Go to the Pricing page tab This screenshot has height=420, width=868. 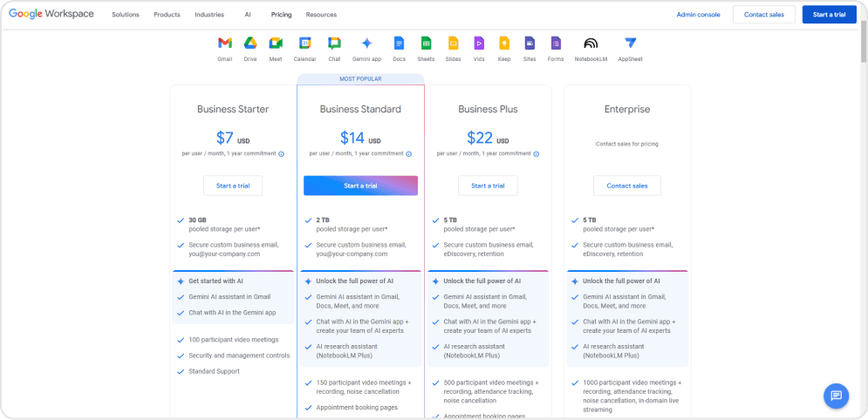coord(281,15)
